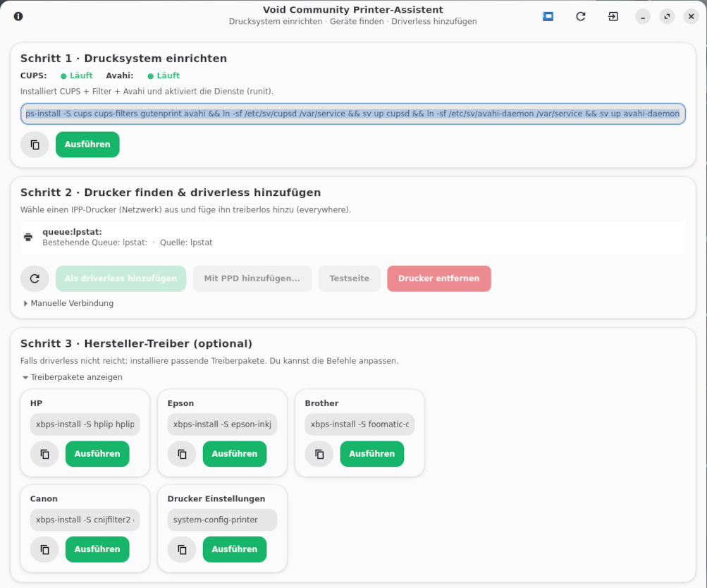This screenshot has width=707, height=588.
Task: Click the exit/logout icon in header
Action: (x=613, y=16)
